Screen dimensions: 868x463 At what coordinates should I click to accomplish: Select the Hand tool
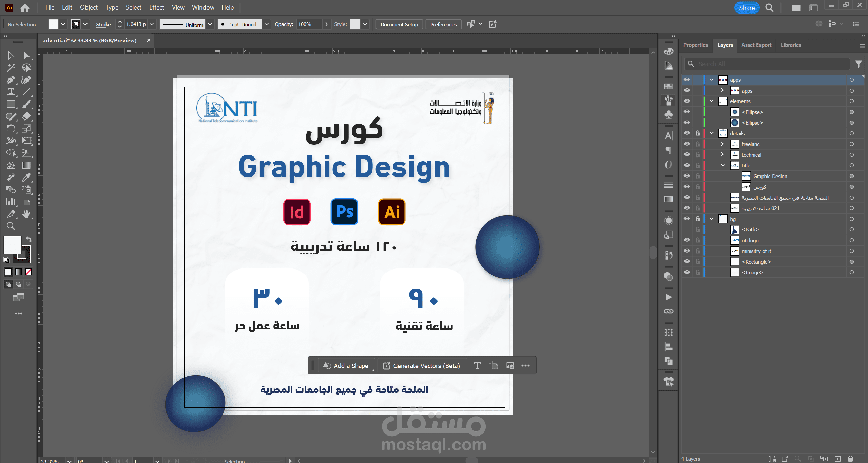[26, 214]
